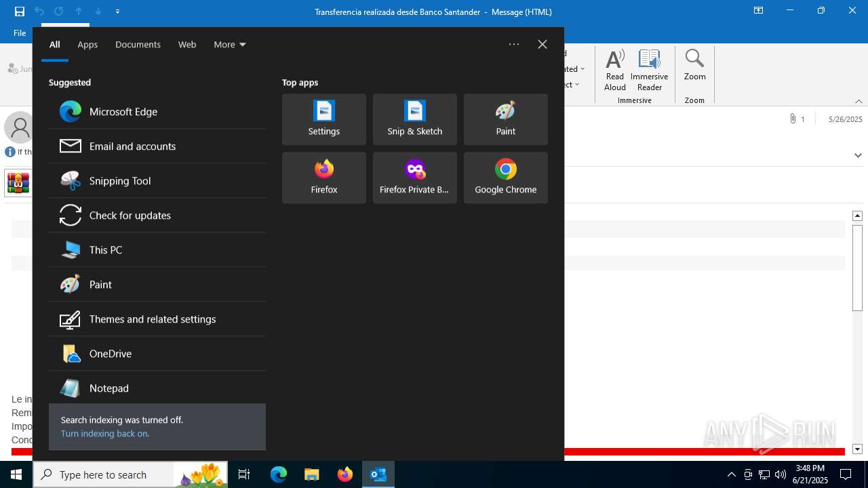Click the taskbar search input field
This screenshot has height=488, width=868.
pos(102,474)
